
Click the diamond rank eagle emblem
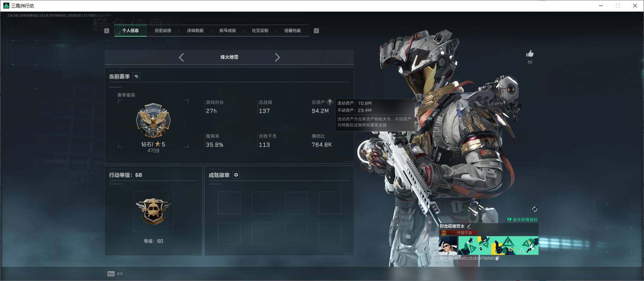(153, 120)
